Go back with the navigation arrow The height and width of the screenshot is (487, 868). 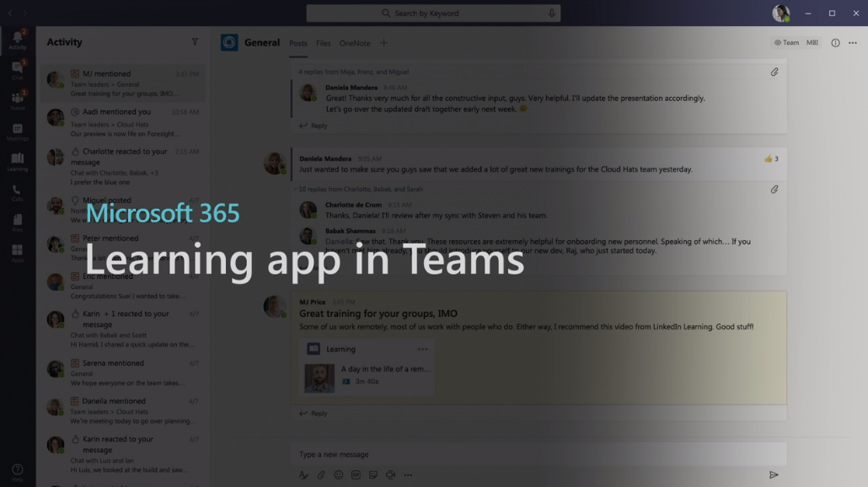tap(10, 13)
